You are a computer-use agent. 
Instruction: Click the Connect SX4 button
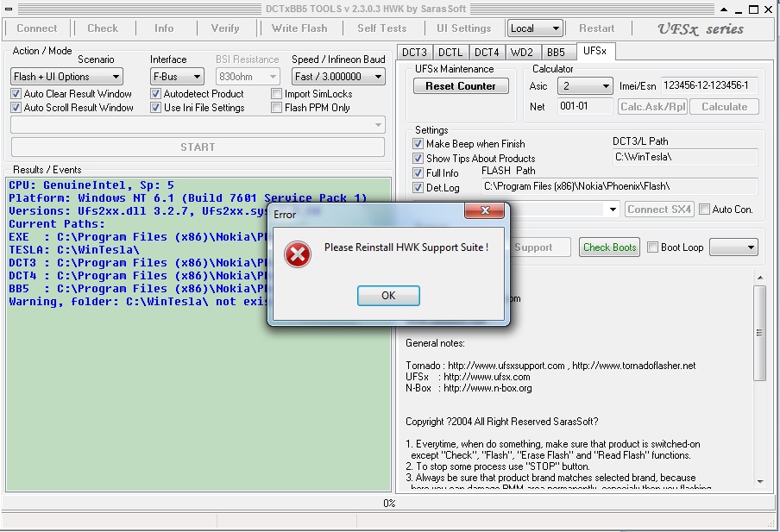point(659,210)
